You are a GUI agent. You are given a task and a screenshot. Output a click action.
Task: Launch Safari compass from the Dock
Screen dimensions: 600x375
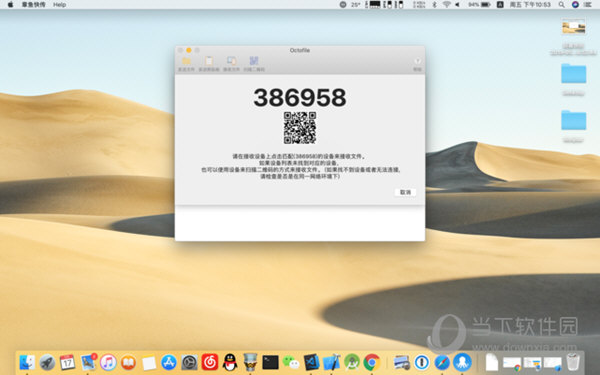point(442,362)
